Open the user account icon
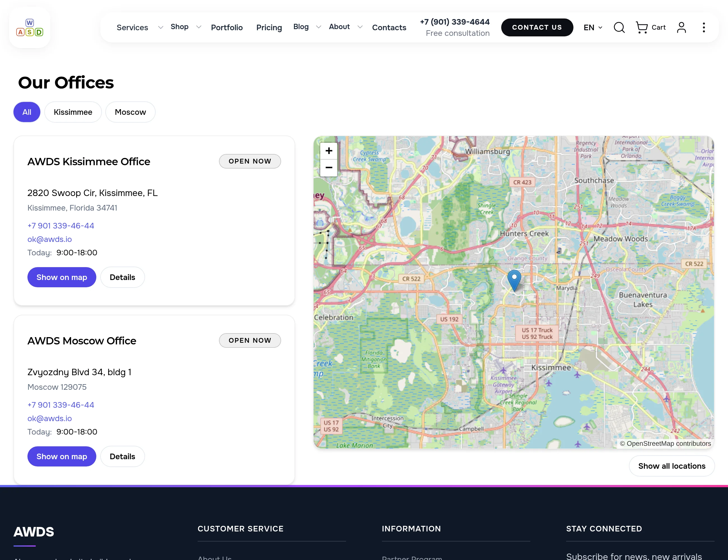Screen dimensions: 728x560 (681, 27)
